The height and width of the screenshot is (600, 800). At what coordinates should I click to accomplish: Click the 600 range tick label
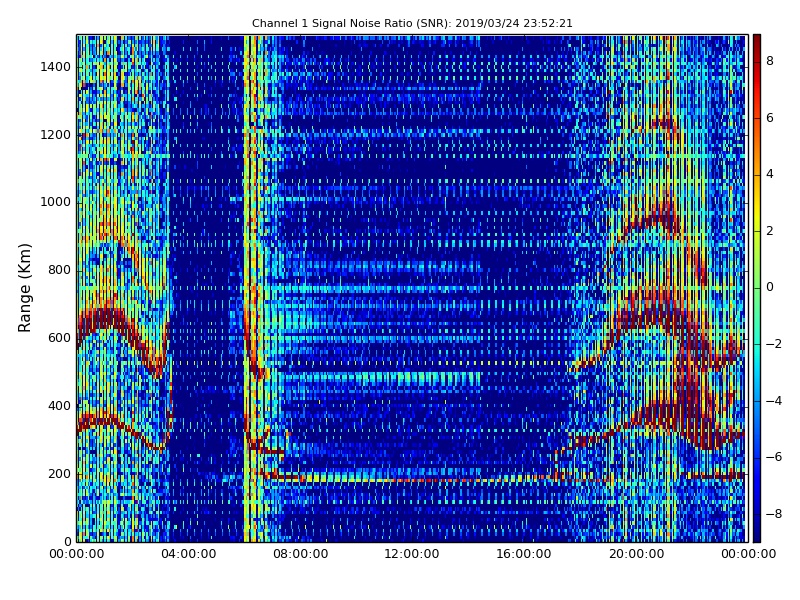coord(59,338)
